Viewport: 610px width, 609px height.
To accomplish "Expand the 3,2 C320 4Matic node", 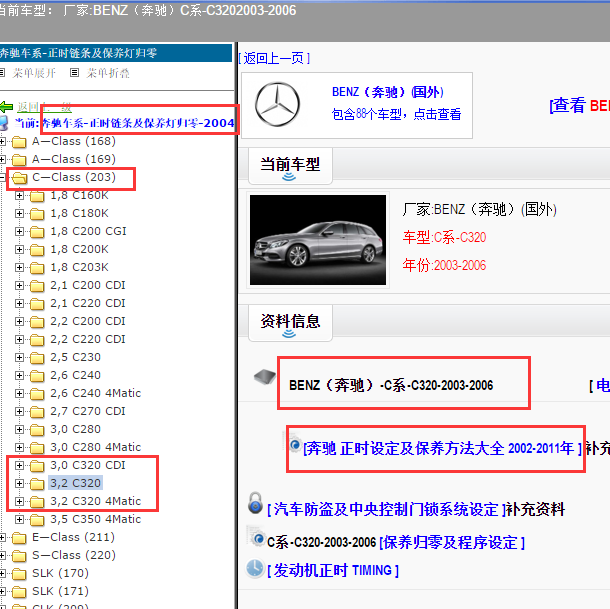I will tap(19, 501).
